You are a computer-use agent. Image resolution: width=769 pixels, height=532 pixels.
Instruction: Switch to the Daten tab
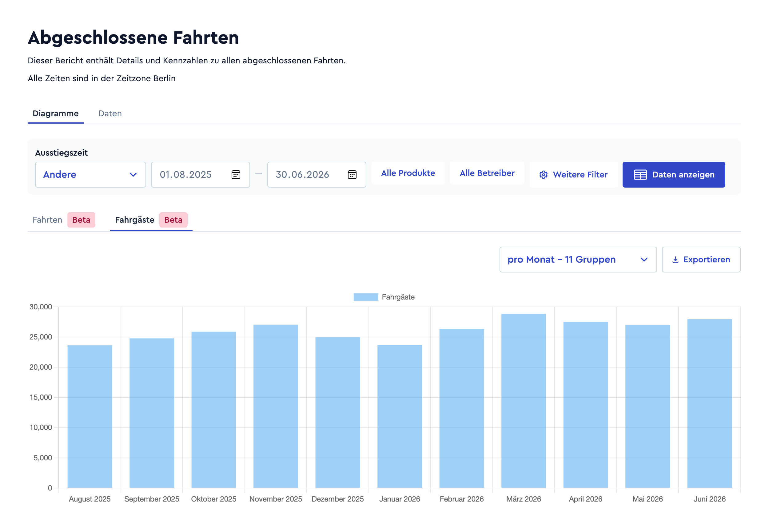click(x=110, y=114)
